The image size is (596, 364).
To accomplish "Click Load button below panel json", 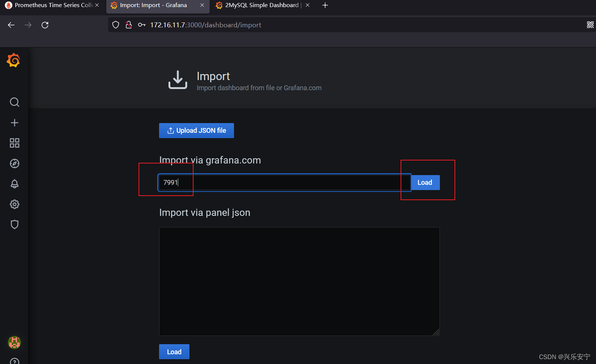I will (x=174, y=352).
